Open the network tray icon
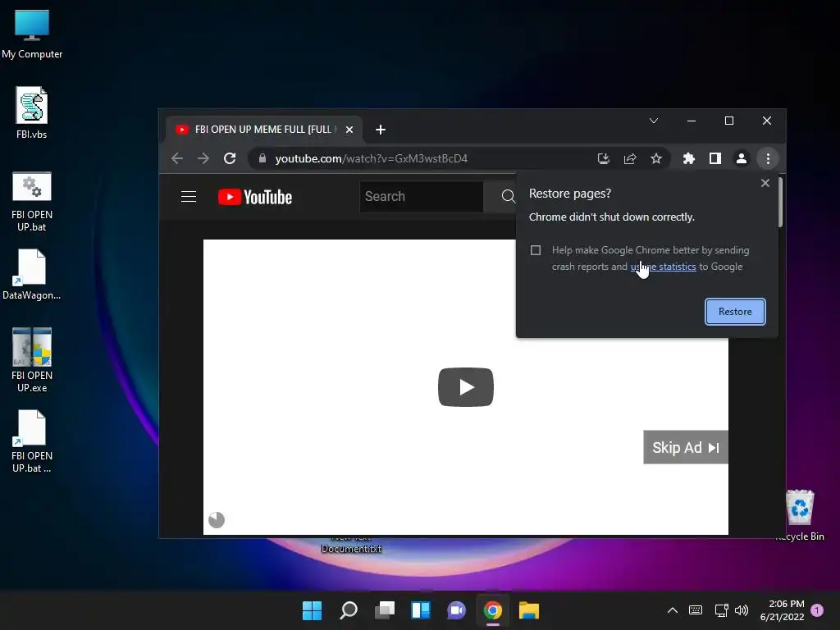Image resolution: width=840 pixels, height=630 pixels. click(x=721, y=610)
